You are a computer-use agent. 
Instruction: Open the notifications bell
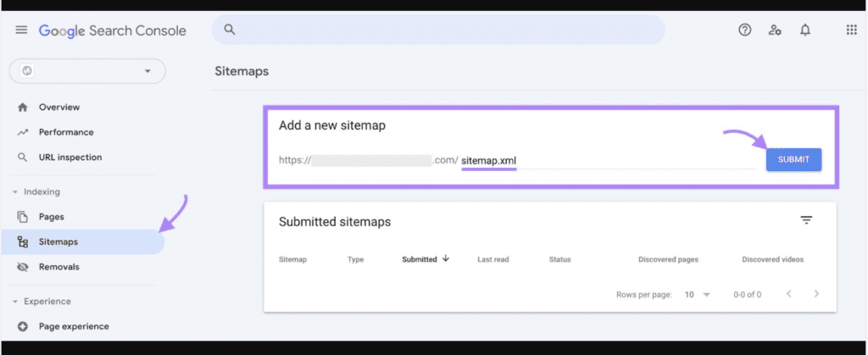tap(805, 30)
